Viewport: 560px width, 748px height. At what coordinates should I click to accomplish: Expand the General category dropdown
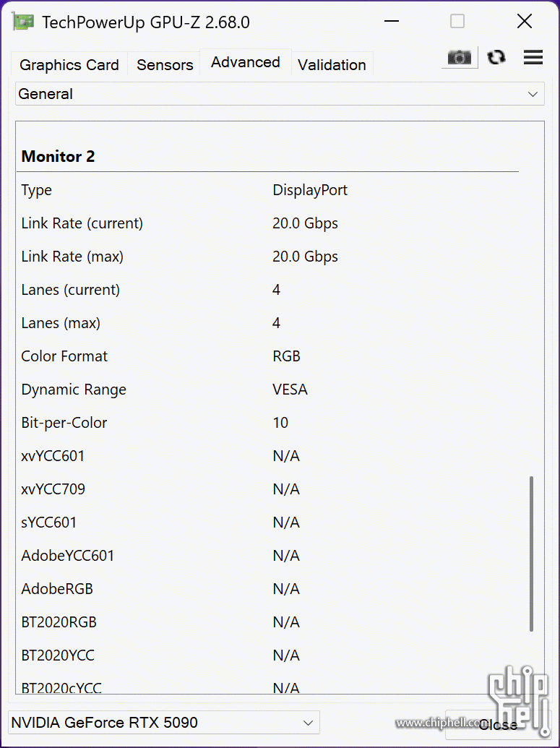280,94
